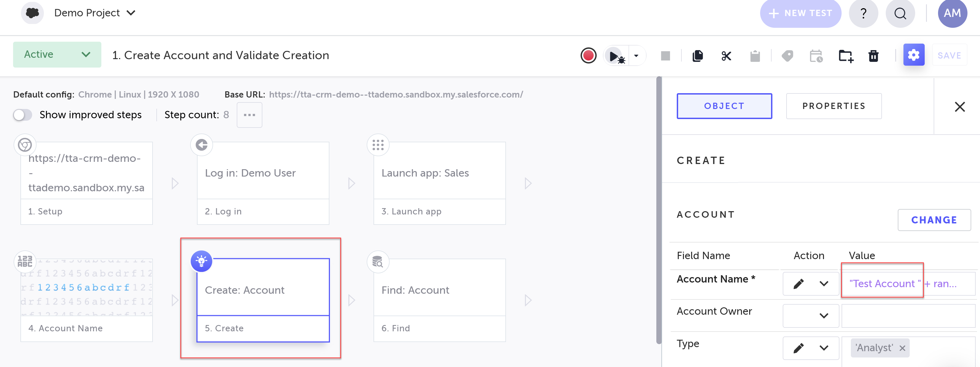Expand the Active status dropdown
This screenshot has height=367, width=980.
(57, 55)
